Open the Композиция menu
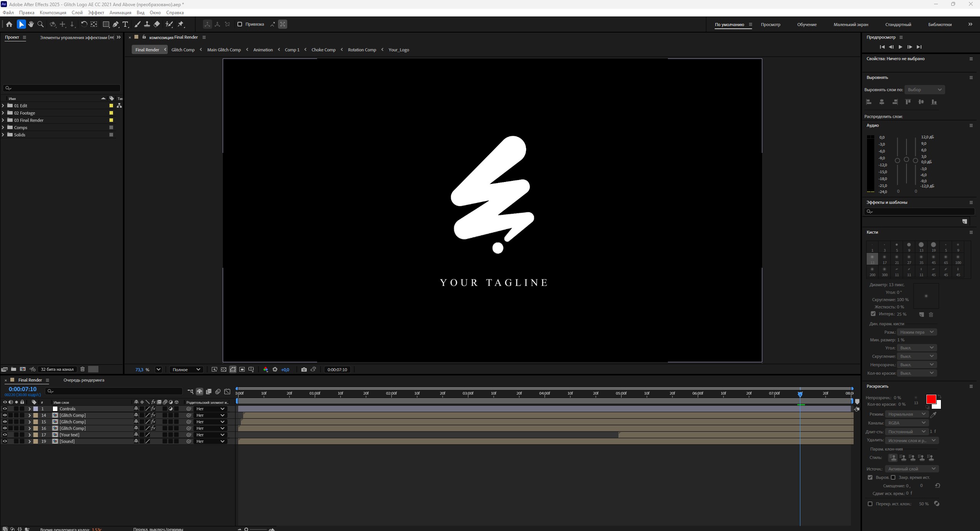 (53, 13)
